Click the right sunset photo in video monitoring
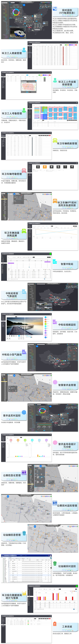This screenshot has width=79, height=644. coord(34,326)
